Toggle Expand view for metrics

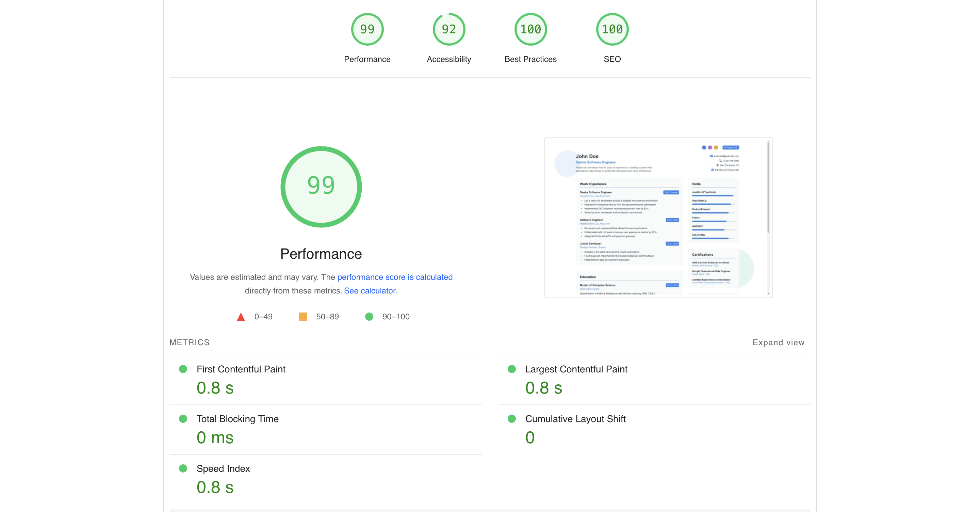[778, 342]
